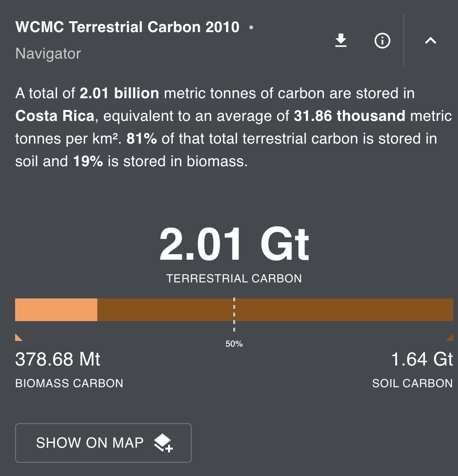
Task: Click the brown soil carbon bar segment
Action: (x=331, y=310)
